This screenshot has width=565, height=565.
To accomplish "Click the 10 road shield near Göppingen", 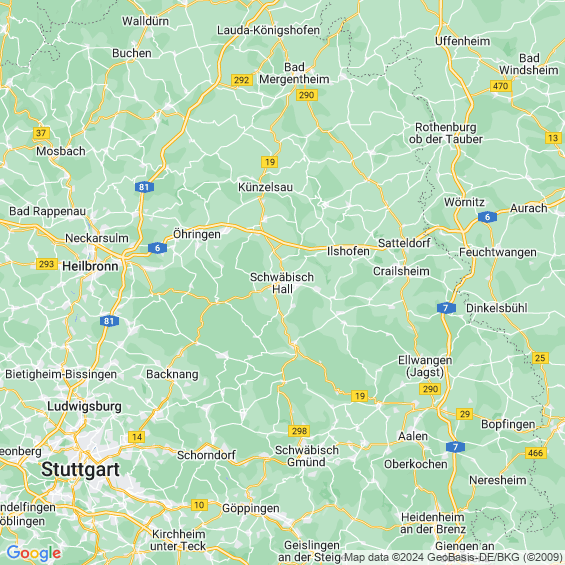I will 199,505.
